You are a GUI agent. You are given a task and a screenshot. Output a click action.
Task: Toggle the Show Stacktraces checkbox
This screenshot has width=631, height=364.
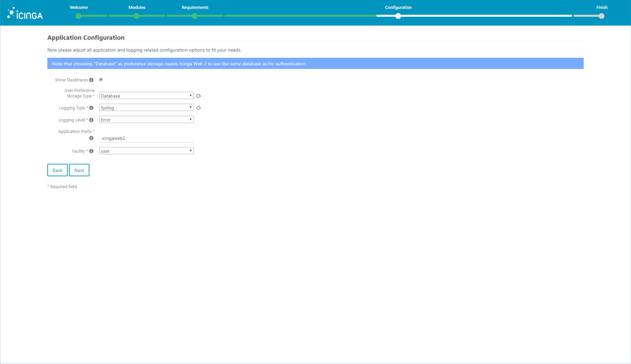click(101, 80)
